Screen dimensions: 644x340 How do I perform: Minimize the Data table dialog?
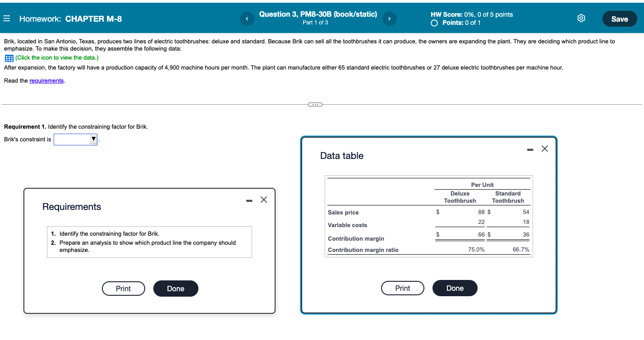point(529,149)
